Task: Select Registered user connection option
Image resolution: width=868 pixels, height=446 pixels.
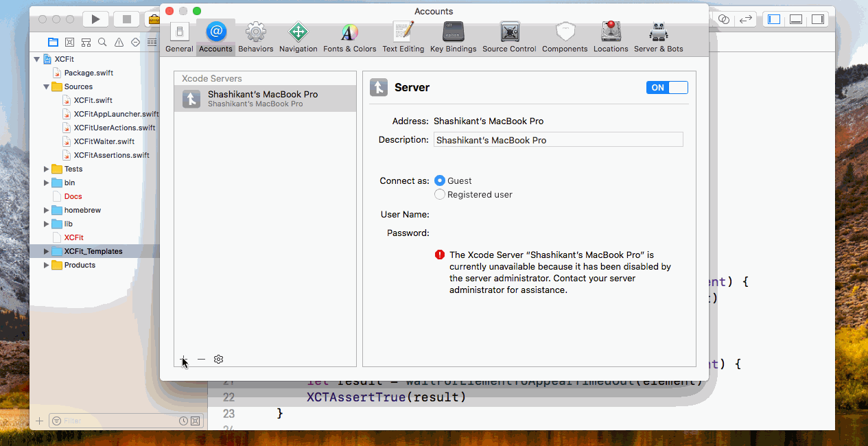Action: (440, 194)
